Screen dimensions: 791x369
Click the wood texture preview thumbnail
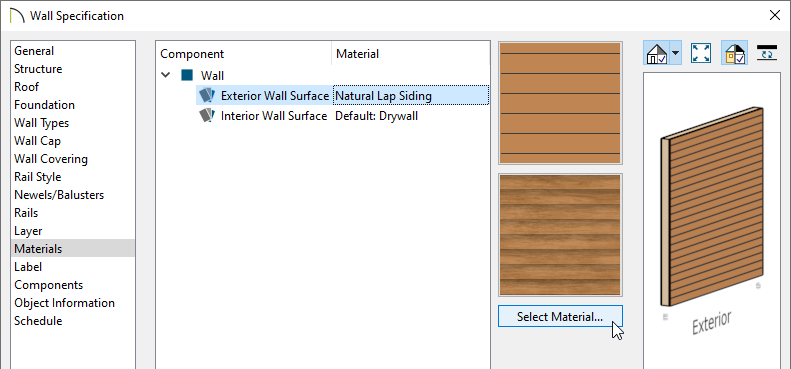pos(560,235)
